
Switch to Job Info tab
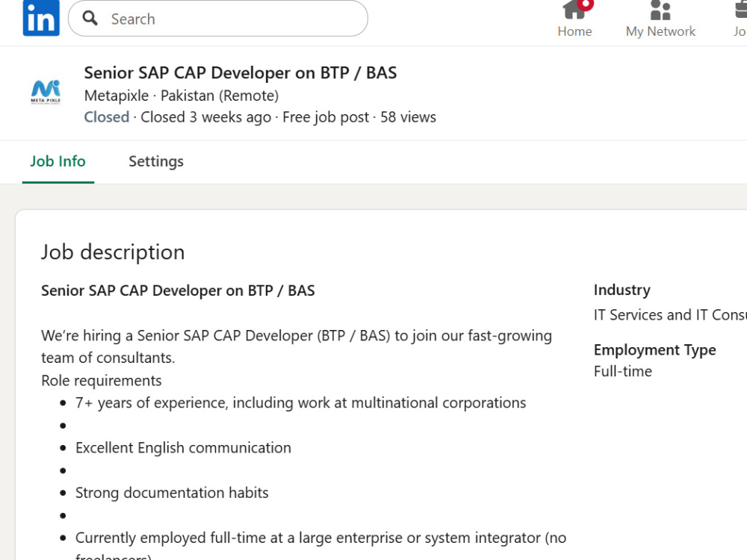pyautogui.click(x=58, y=161)
